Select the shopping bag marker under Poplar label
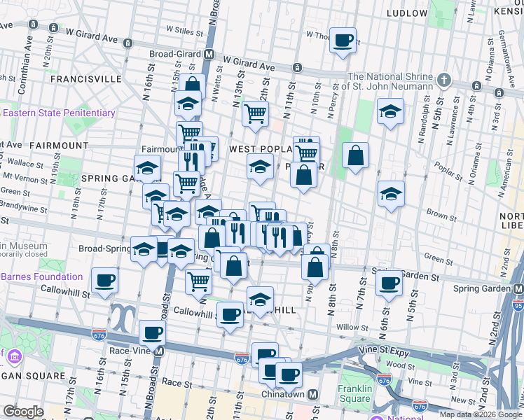The width and height of the screenshot is (524, 420). click(x=303, y=178)
